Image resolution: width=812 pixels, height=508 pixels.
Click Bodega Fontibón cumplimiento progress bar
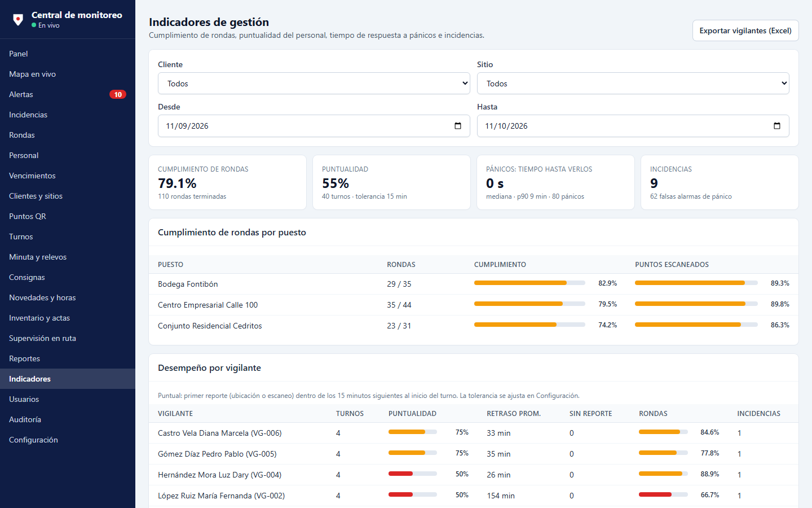pyautogui.click(x=529, y=283)
